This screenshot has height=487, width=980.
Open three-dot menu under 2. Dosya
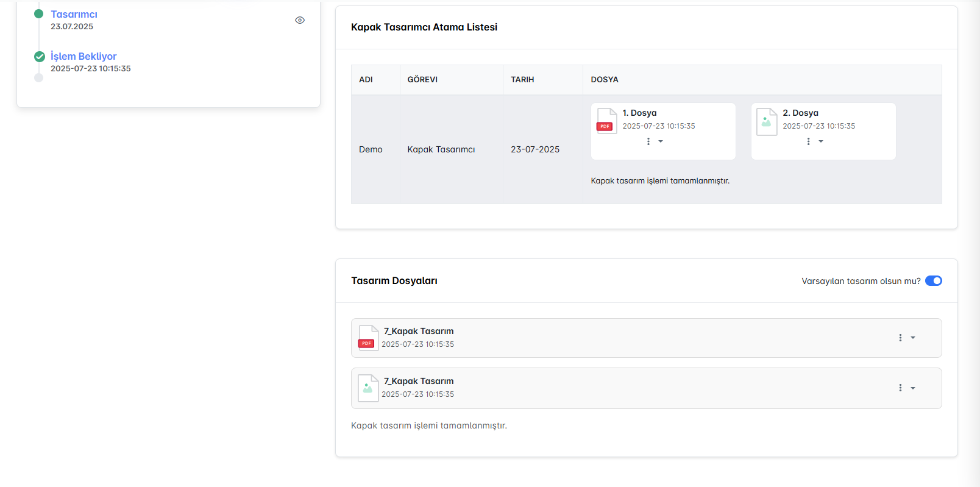[808, 141]
